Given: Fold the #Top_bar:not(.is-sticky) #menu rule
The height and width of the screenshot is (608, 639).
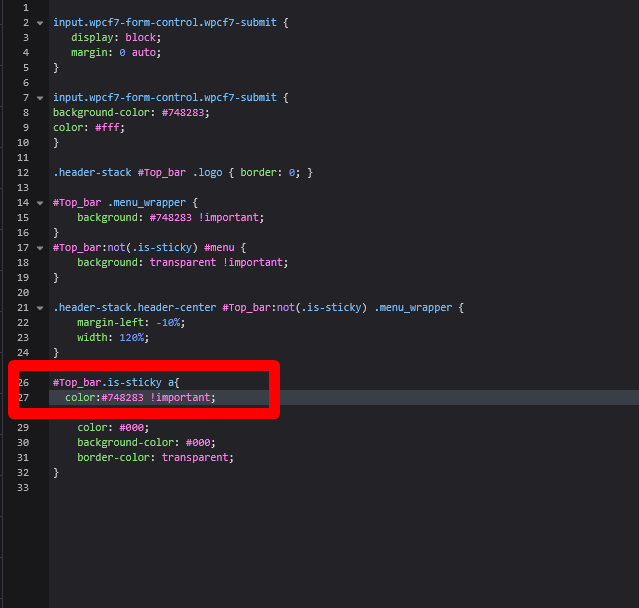Looking at the screenshot, I should pyautogui.click(x=39, y=247).
